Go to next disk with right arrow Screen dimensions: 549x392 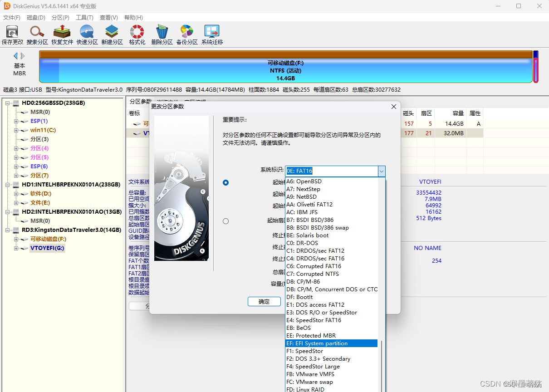pyautogui.click(x=23, y=56)
